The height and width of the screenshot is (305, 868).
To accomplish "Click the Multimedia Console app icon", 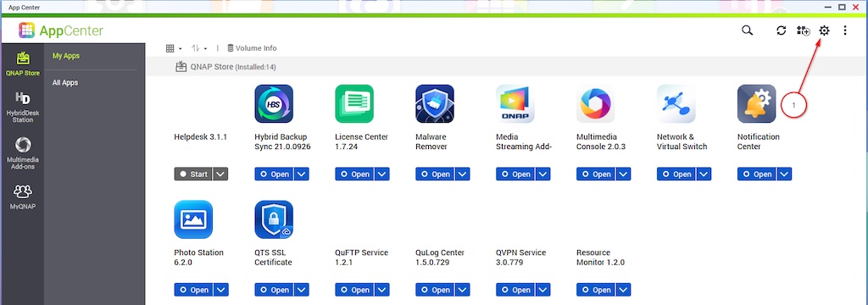I will [596, 103].
